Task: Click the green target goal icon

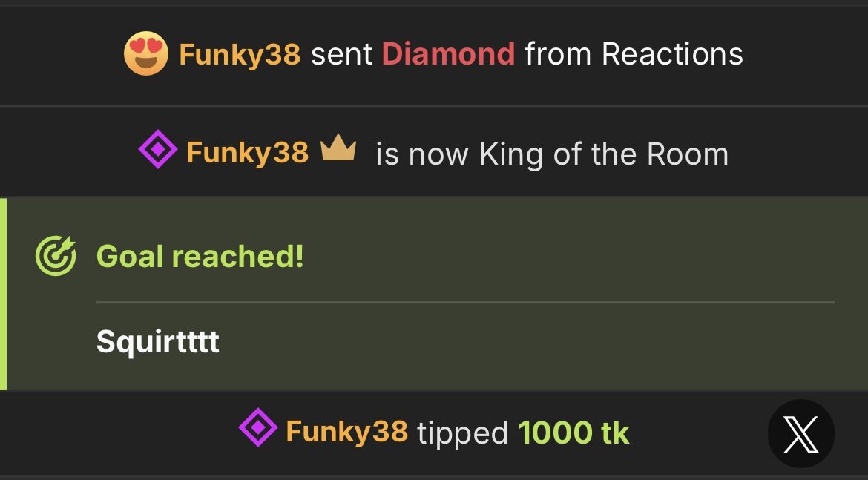Action: (x=56, y=257)
